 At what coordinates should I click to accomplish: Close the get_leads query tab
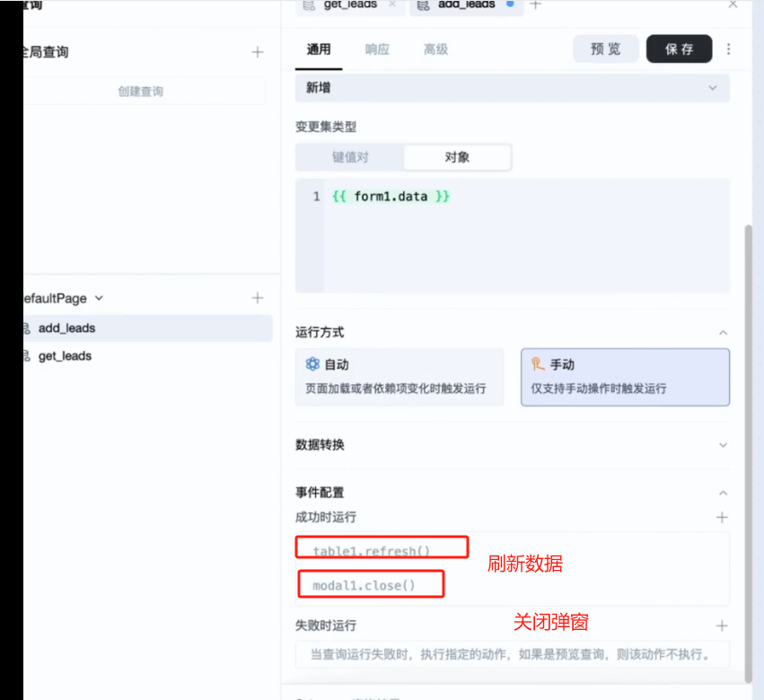[392, 5]
